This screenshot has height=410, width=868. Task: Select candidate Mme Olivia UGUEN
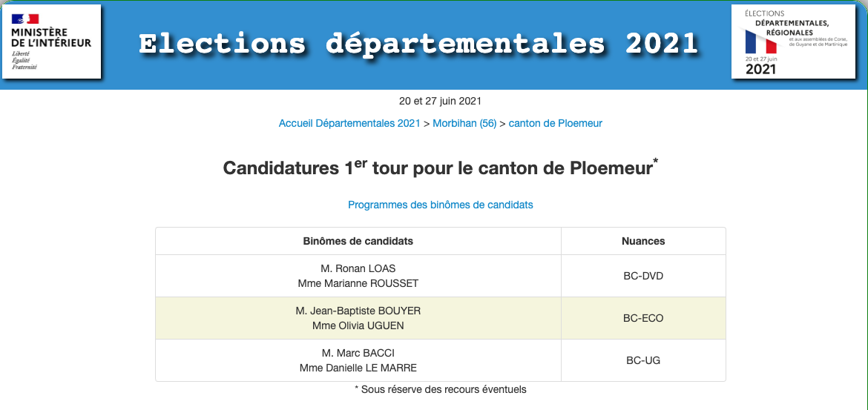(x=358, y=325)
